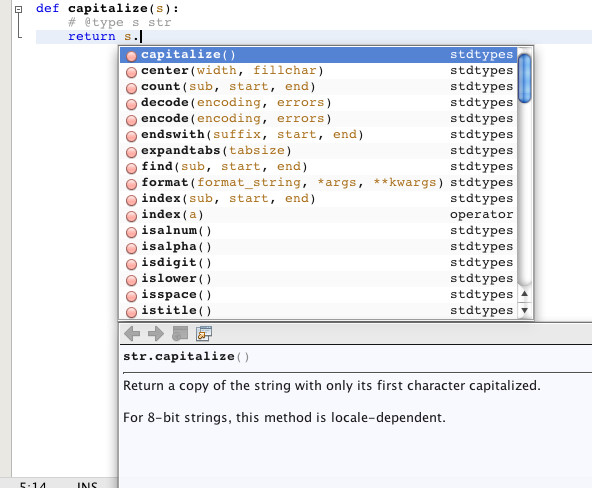Click the 'operator' module label
592x488 pixels.
click(481, 215)
